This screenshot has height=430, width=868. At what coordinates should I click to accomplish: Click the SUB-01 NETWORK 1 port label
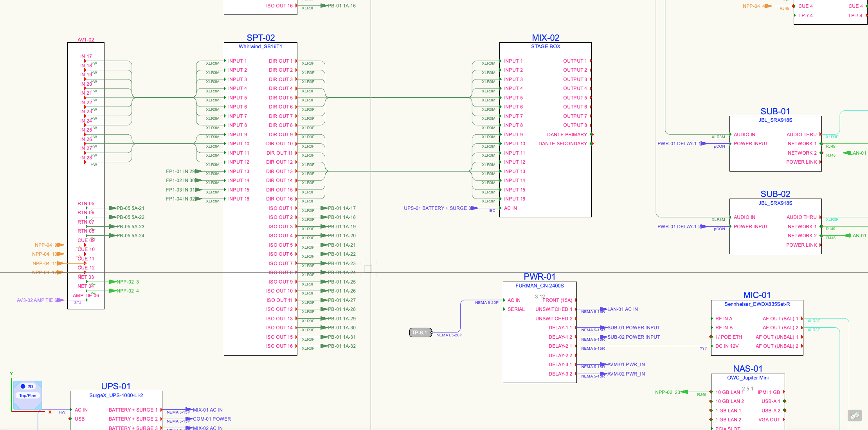click(802, 144)
